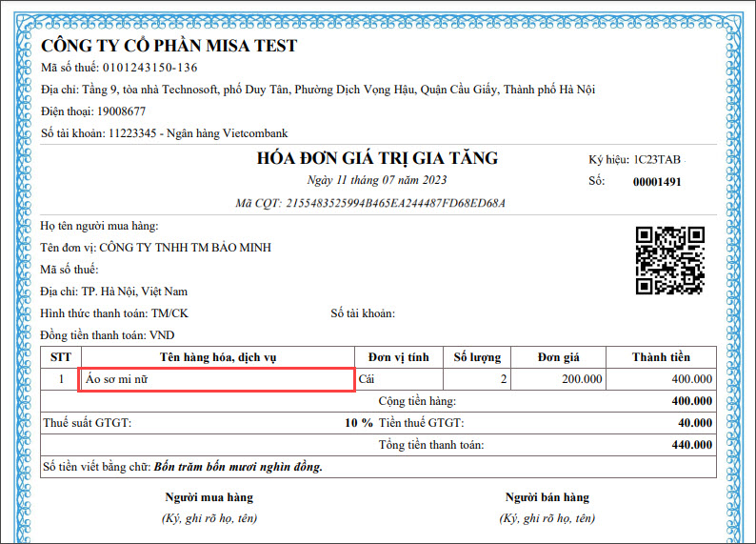Screen dimensions: 756x544
Task: Click the unit cell "Cái"
Action: tap(367, 379)
